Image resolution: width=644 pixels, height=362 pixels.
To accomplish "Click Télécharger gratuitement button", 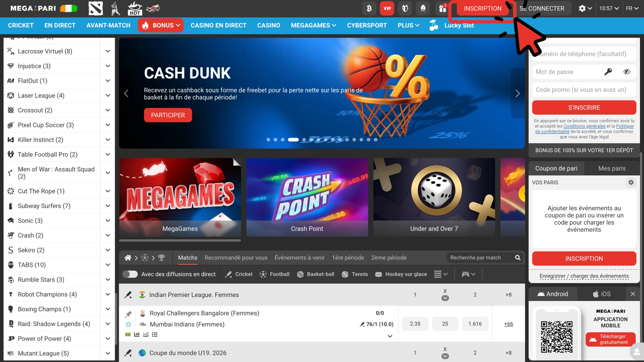I will tap(610, 339).
